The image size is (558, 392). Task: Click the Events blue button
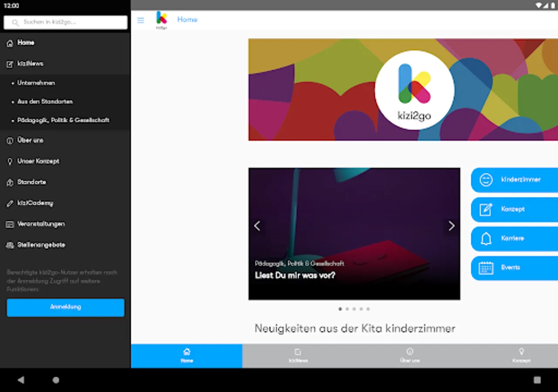514,268
